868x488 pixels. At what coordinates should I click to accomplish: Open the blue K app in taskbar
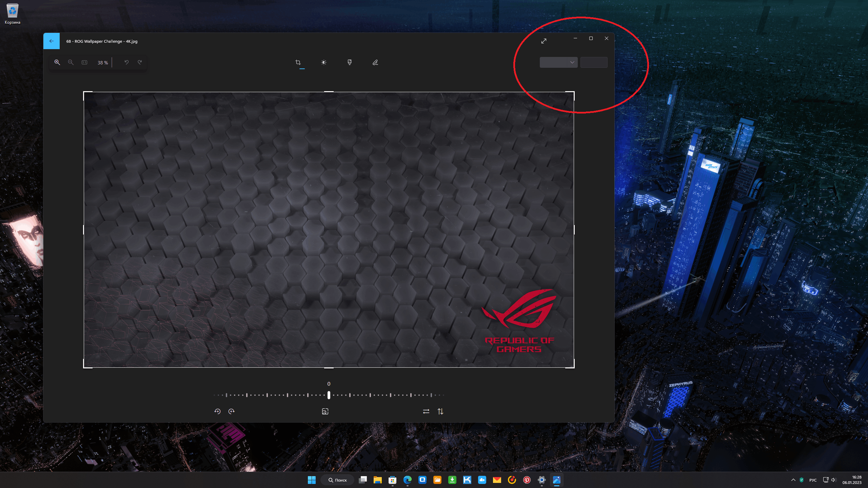pos(467,480)
